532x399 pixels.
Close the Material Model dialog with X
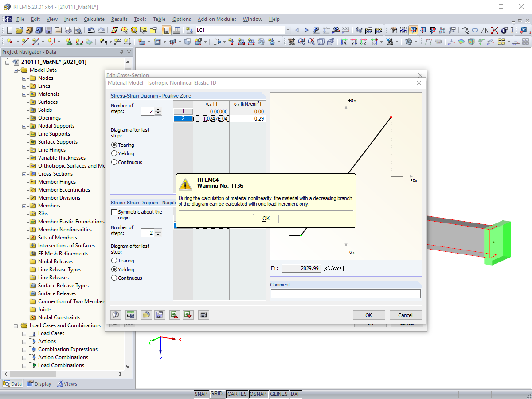coord(419,83)
